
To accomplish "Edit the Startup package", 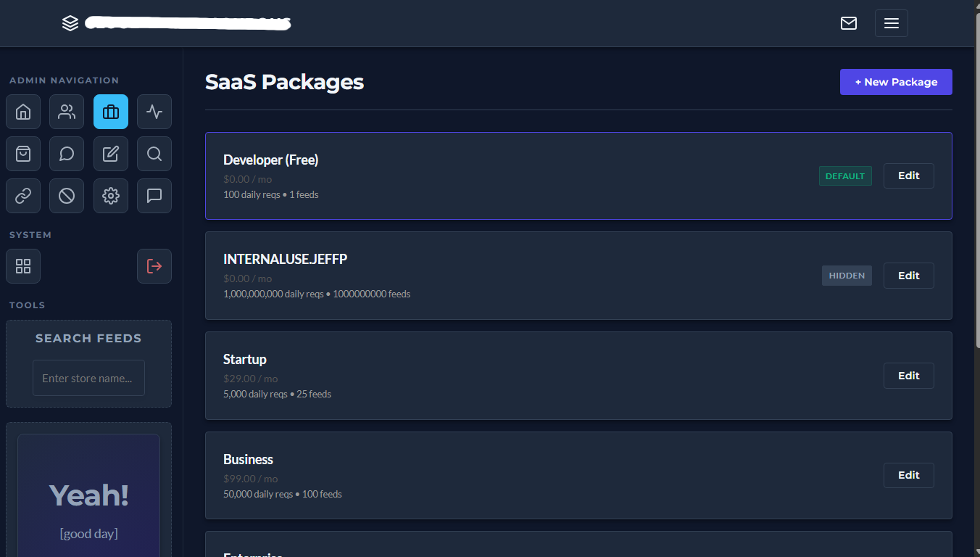I will [908, 375].
